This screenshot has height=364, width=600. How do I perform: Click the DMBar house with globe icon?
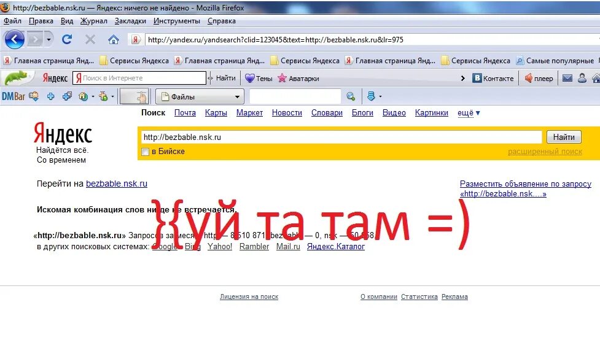coord(83,96)
